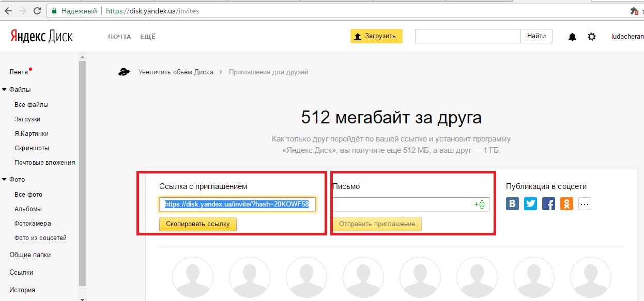Share invitation via VKontakte icon
This screenshot has width=644, height=301.
(x=512, y=203)
